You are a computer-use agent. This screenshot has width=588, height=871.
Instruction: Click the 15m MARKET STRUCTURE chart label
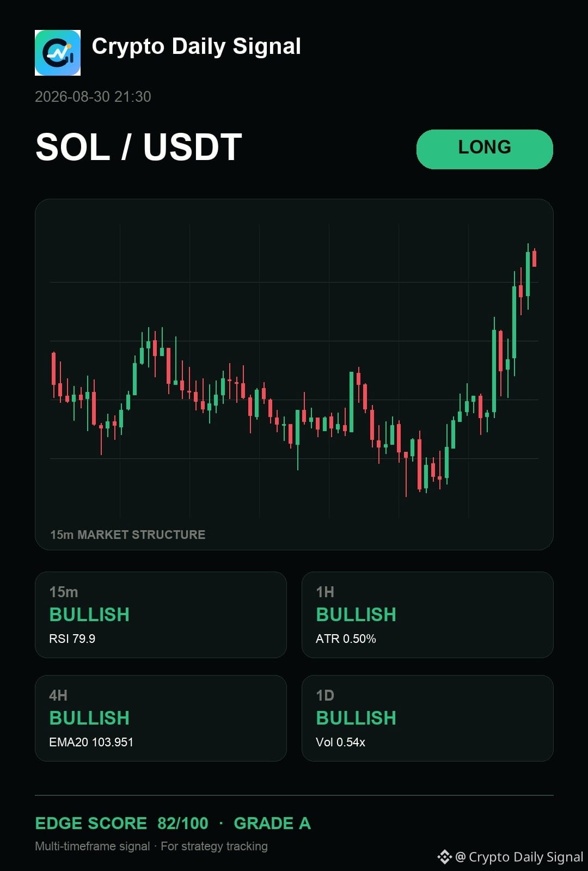point(128,535)
